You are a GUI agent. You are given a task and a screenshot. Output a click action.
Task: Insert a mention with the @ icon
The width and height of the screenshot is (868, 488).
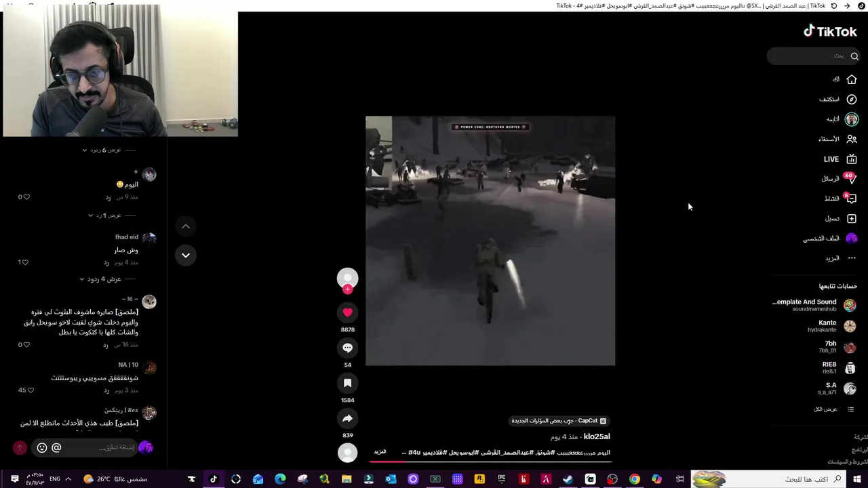56,447
